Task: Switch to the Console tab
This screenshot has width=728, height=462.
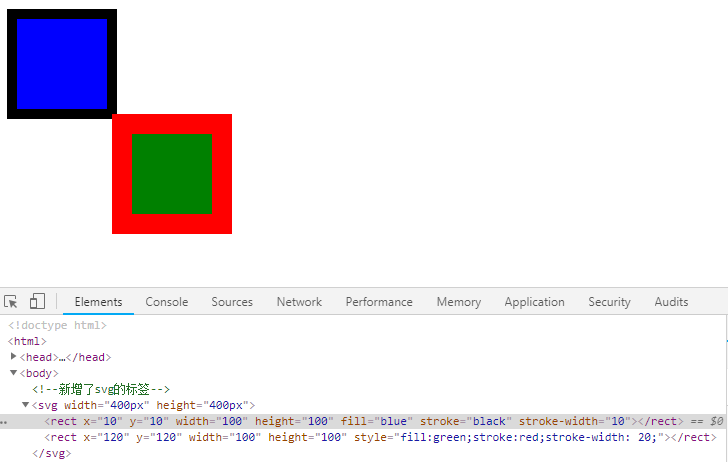Action: [x=167, y=302]
